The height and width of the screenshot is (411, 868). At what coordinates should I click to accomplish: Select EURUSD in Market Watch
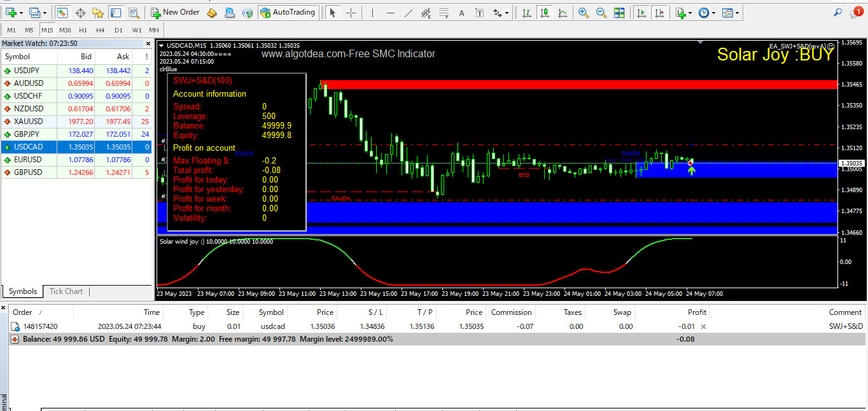[x=76, y=160]
